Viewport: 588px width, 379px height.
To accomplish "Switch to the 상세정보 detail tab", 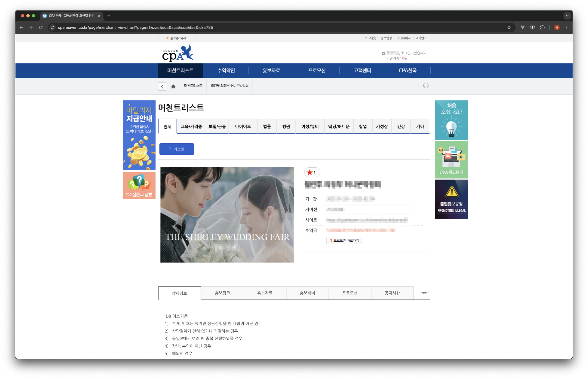I will [179, 293].
